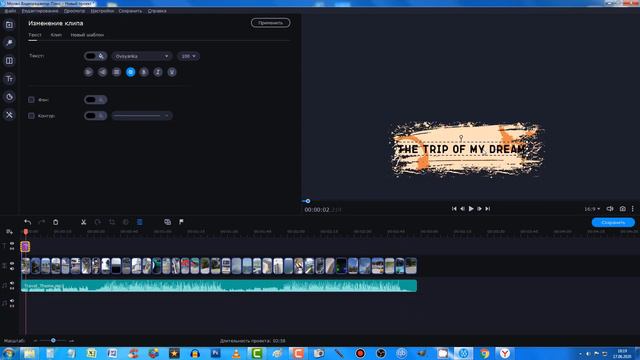The image size is (640, 360).
Task: Redo action on the timeline toolbar
Action: click(x=41, y=222)
